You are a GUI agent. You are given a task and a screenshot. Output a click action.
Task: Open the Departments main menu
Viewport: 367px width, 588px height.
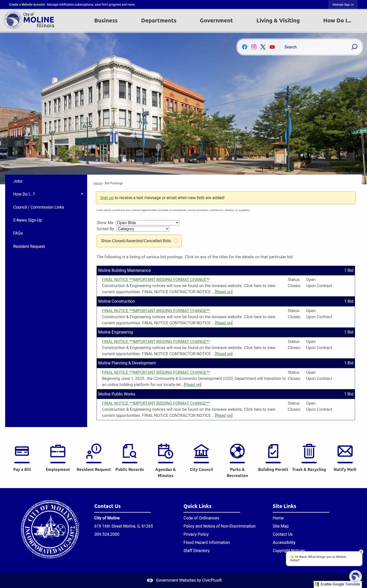click(x=159, y=20)
